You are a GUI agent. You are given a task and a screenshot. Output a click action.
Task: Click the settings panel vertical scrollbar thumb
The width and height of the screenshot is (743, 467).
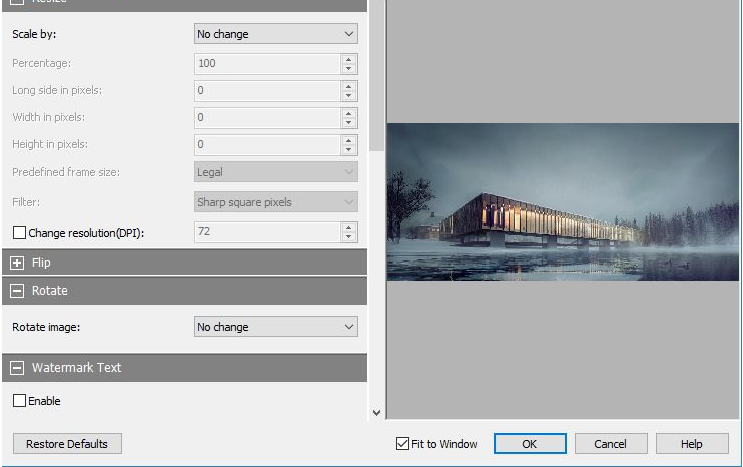[377, 76]
